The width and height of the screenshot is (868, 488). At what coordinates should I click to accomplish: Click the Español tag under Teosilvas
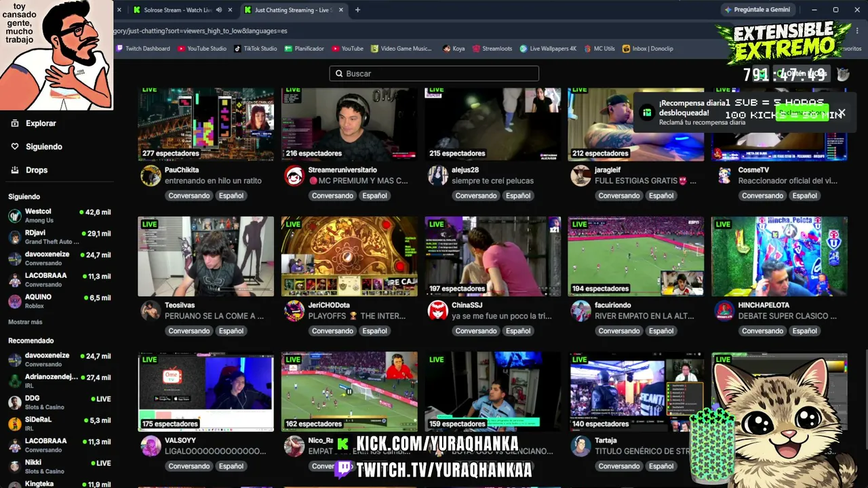(231, 331)
